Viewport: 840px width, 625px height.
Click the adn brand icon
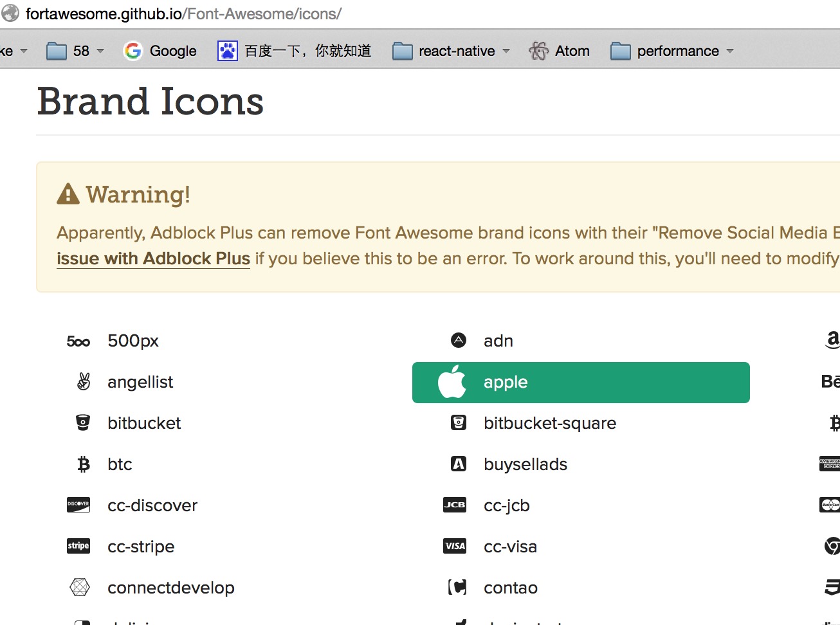pos(459,340)
